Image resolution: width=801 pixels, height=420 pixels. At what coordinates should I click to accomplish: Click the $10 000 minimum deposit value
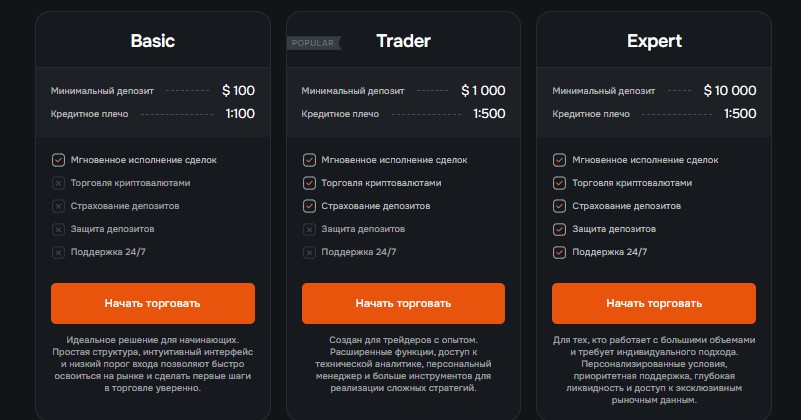[729, 90]
